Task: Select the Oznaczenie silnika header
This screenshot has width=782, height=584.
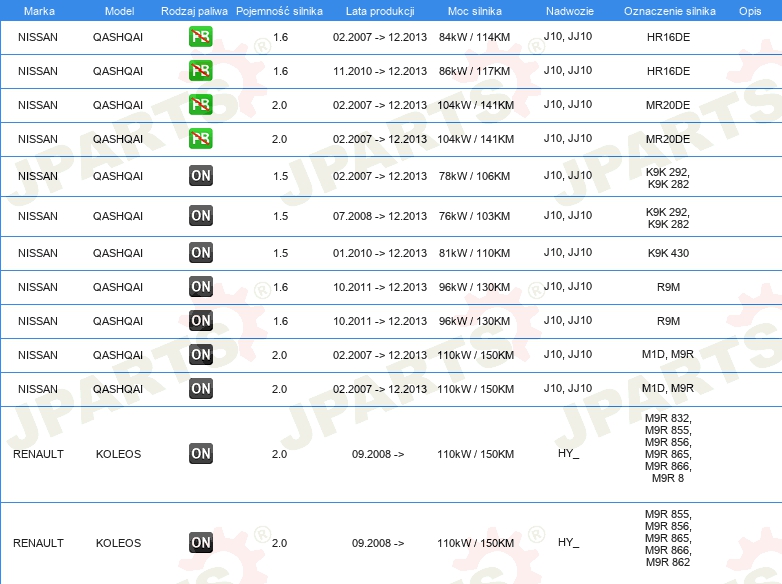Action: pos(669,11)
